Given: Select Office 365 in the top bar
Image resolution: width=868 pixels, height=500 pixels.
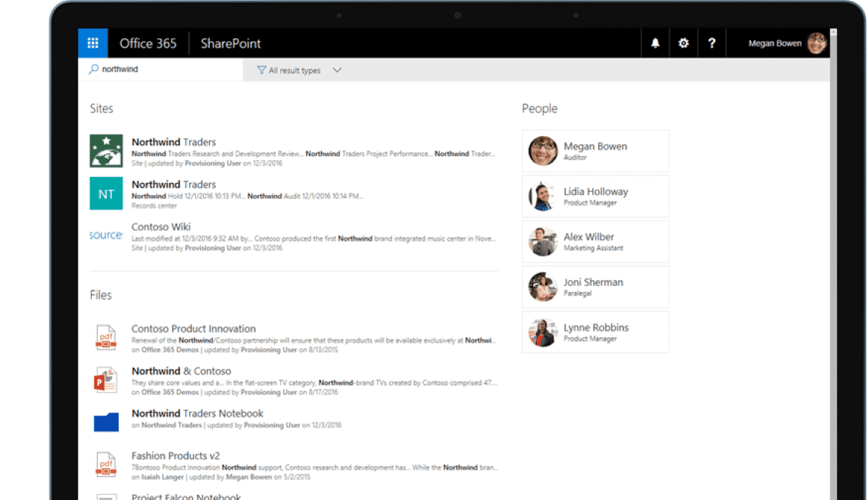Looking at the screenshot, I should 148,43.
